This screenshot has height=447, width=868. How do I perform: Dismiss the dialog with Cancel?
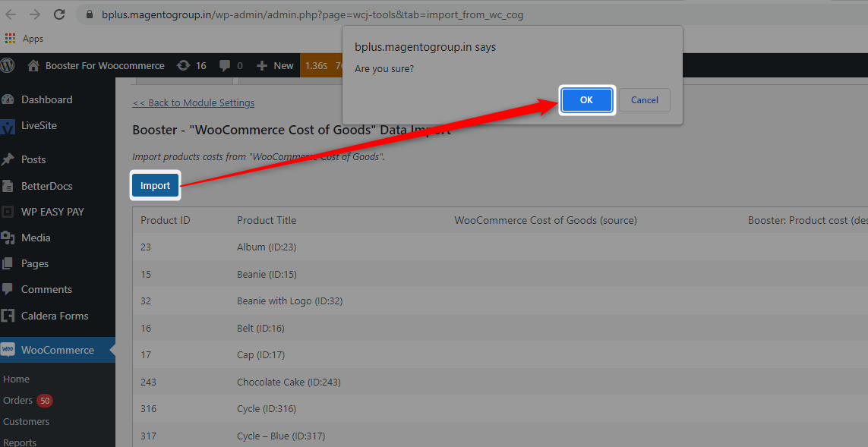click(x=645, y=100)
